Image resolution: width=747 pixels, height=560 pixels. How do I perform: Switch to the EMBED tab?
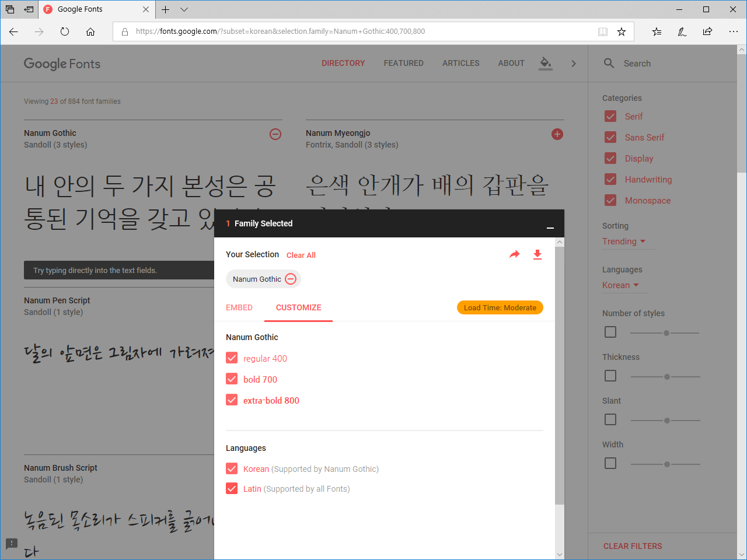tap(239, 307)
